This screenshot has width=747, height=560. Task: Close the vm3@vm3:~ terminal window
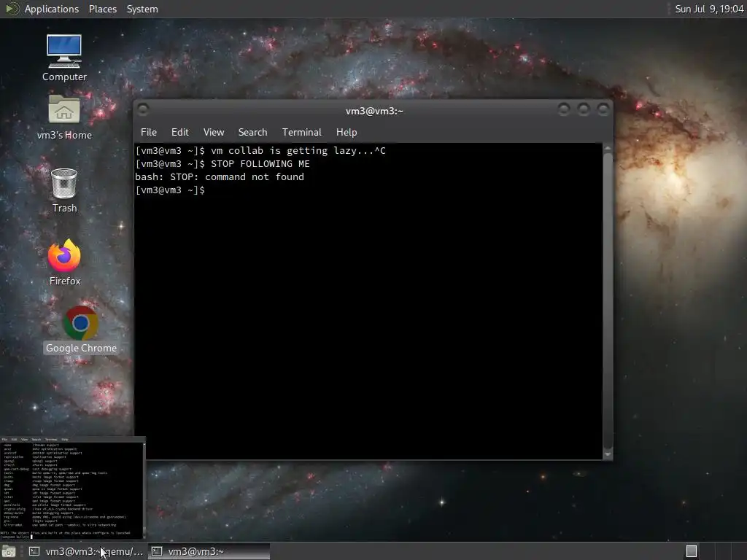click(x=603, y=109)
